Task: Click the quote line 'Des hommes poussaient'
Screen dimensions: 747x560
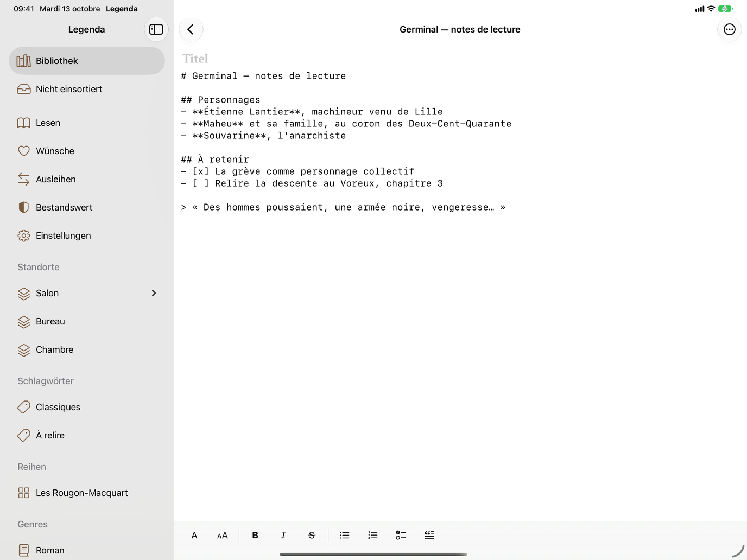Action: (x=343, y=207)
